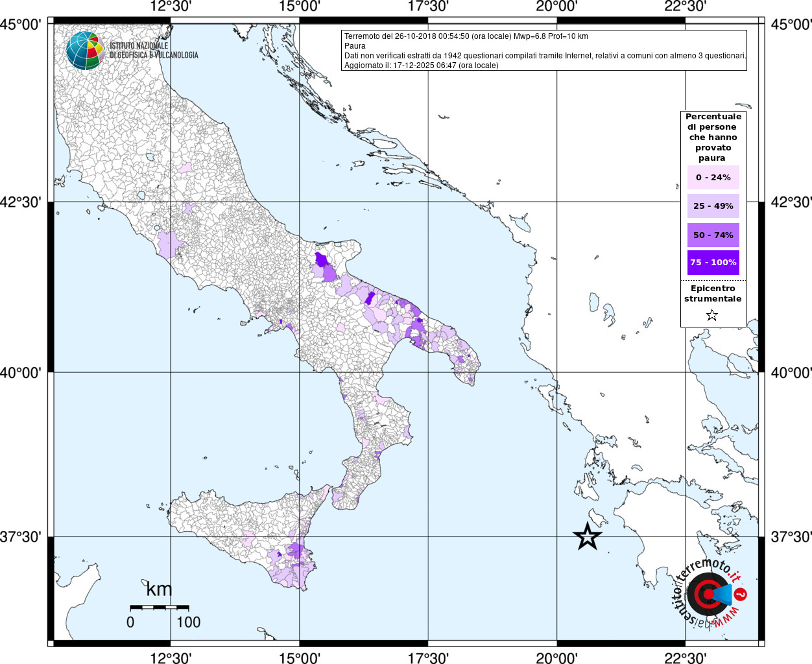Click the star symbol in the legend

(x=712, y=315)
